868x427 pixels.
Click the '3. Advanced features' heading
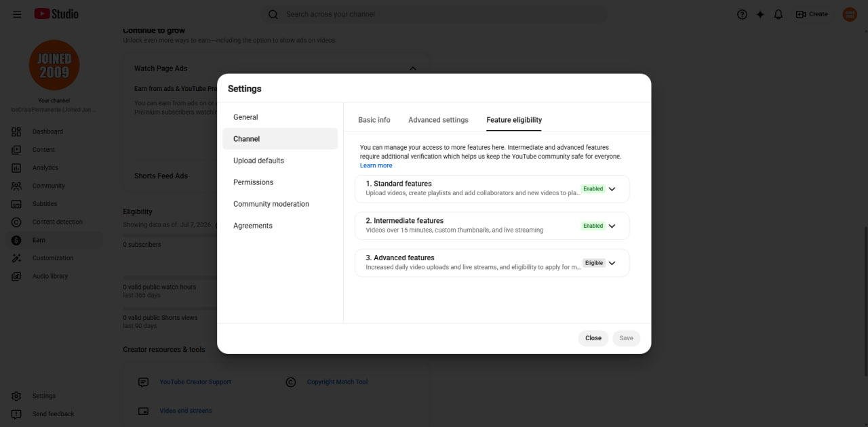[x=400, y=258]
